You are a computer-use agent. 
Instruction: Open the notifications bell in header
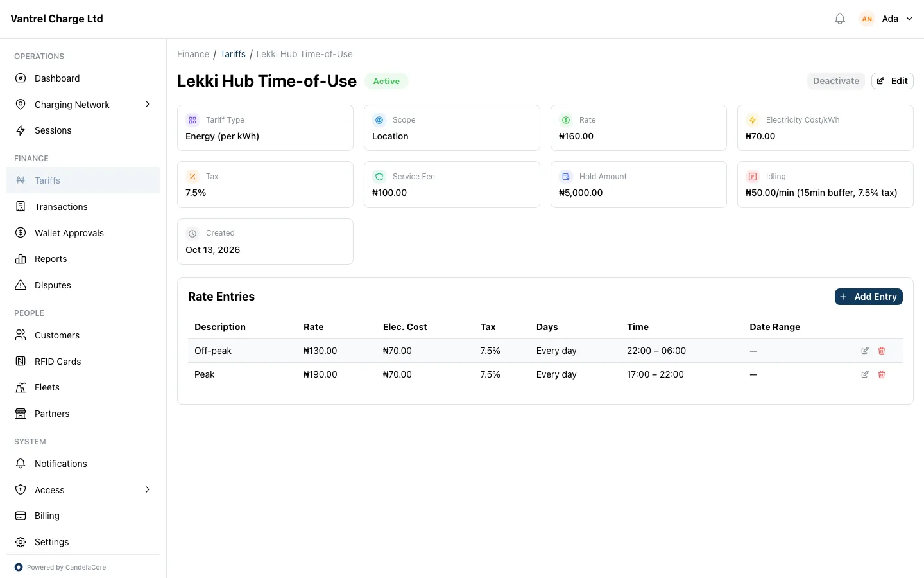pos(840,19)
